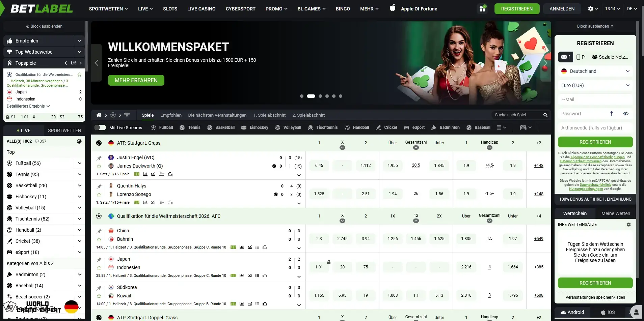Switch to Die nächsten Veranstaltungen tab

click(x=217, y=115)
